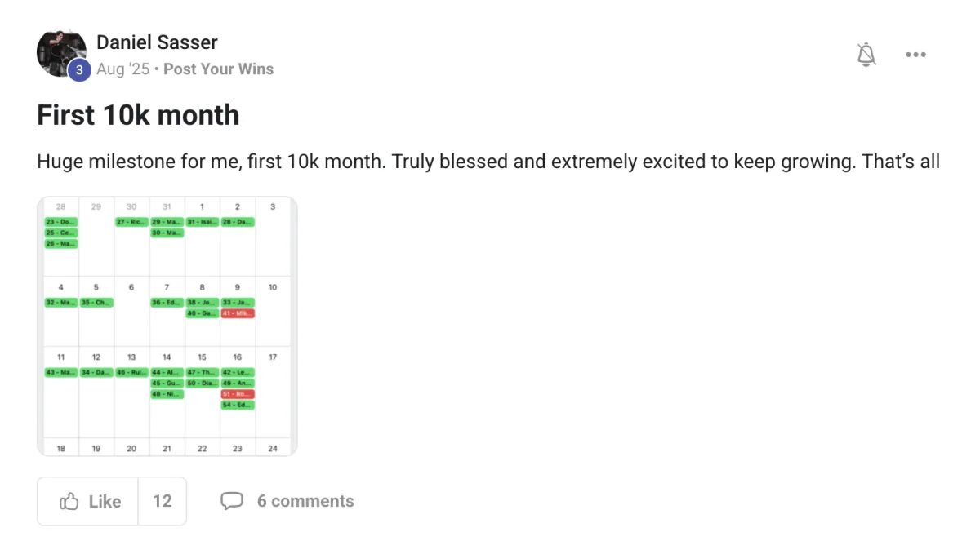Click the 54 - Ed entry in calendar image
980x541 pixels.
[x=238, y=405]
